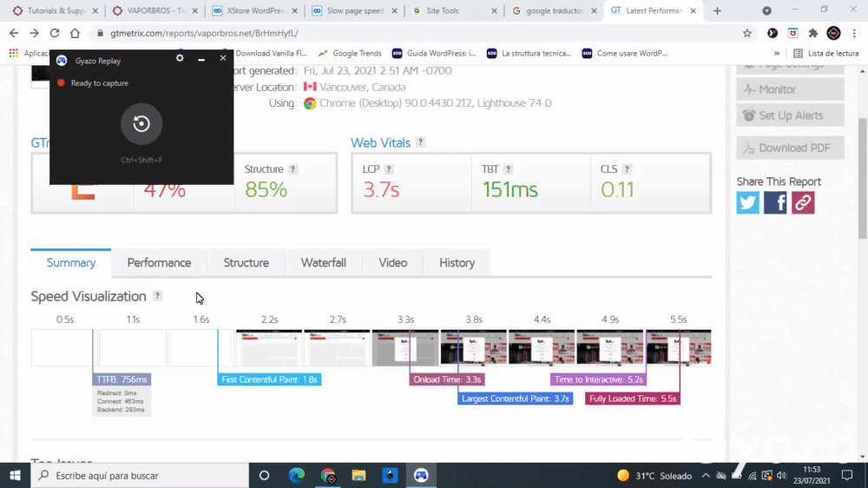Open weather 31°C Soleado widget
Viewport: 868px width, 488px height.
(x=654, y=475)
